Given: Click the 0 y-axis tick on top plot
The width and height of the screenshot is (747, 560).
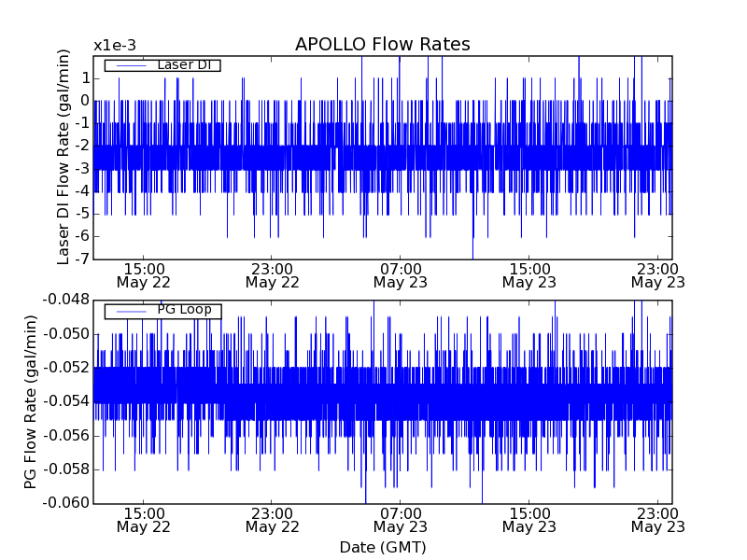Looking at the screenshot, I should (84, 101).
